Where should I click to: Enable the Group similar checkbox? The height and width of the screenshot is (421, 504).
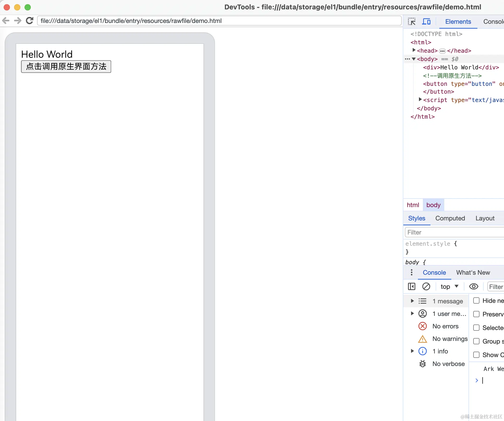coord(476,341)
